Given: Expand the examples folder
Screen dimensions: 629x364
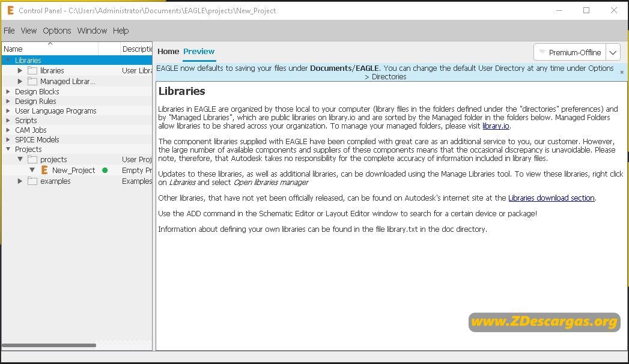Looking at the screenshot, I should (20, 181).
